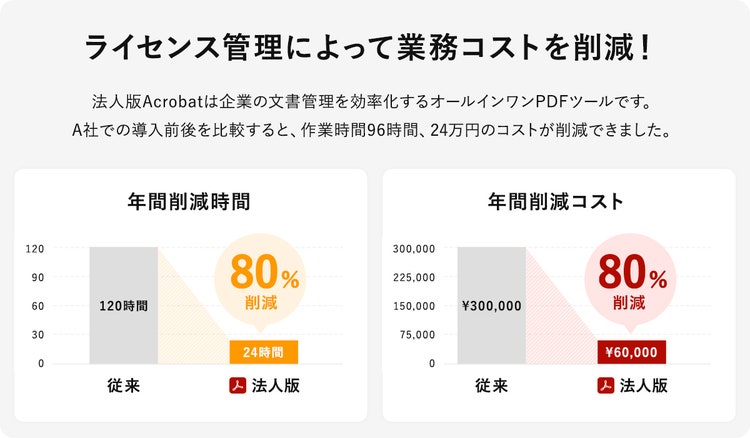The width and height of the screenshot is (750, 438).
Task: Click the 300,000 axis value on the right chart
Action: [413, 248]
